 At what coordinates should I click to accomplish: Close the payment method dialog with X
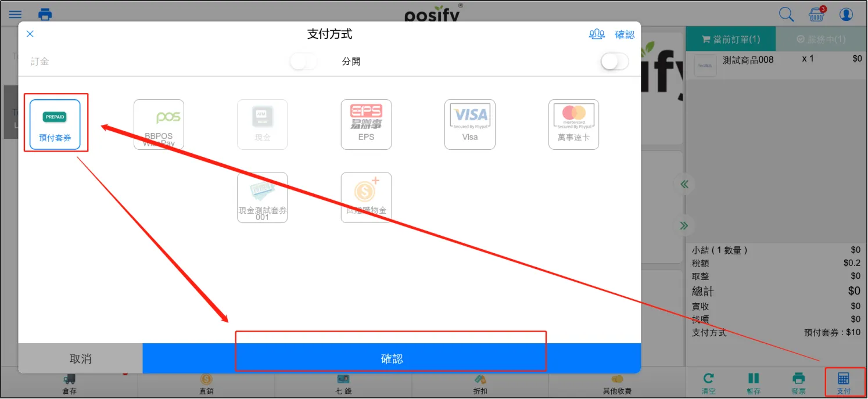tap(30, 34)
